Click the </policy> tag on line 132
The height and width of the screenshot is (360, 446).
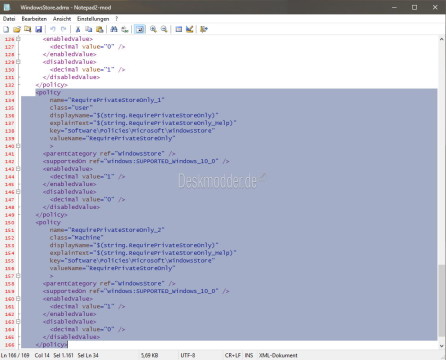[51, 85]
